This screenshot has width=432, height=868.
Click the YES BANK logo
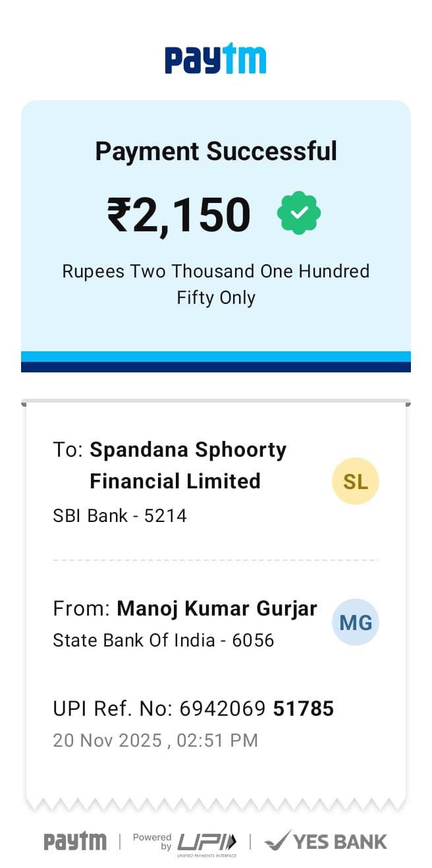pyautogui.click(x=340, y=842)
